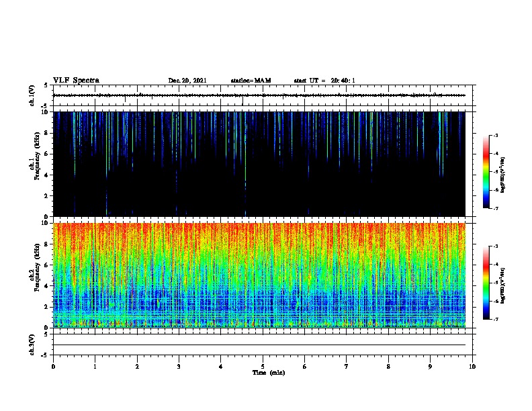Screen dimensions: 532x411
Task: Click the ch.1 spectrogram color scale bar
Action: [486, 172]
